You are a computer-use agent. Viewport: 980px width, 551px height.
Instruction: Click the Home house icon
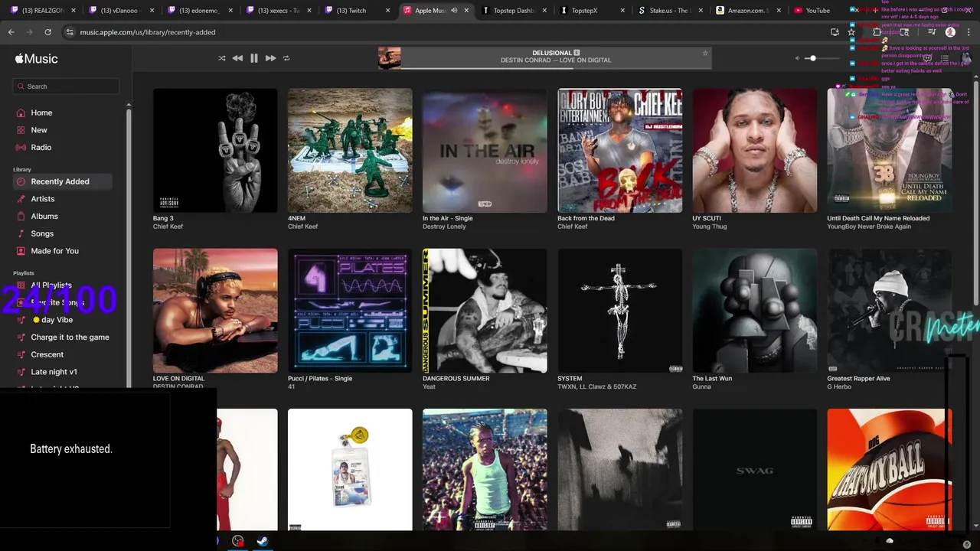click(21, 112)
